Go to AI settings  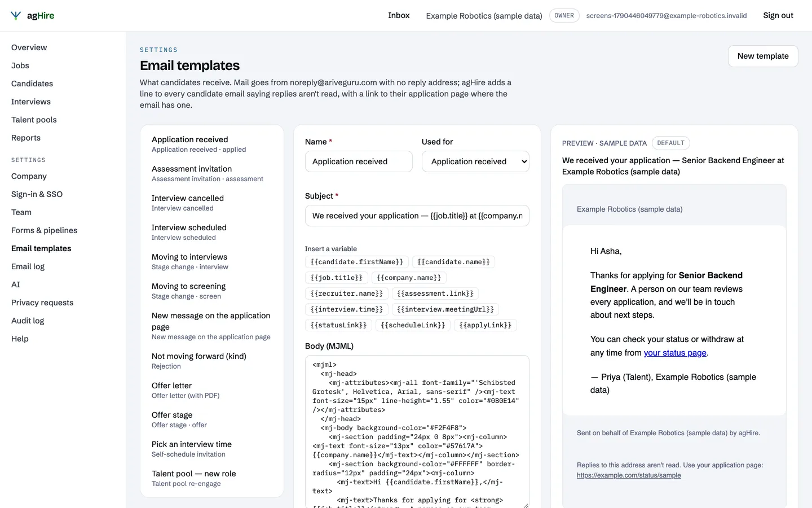point(16,284)
